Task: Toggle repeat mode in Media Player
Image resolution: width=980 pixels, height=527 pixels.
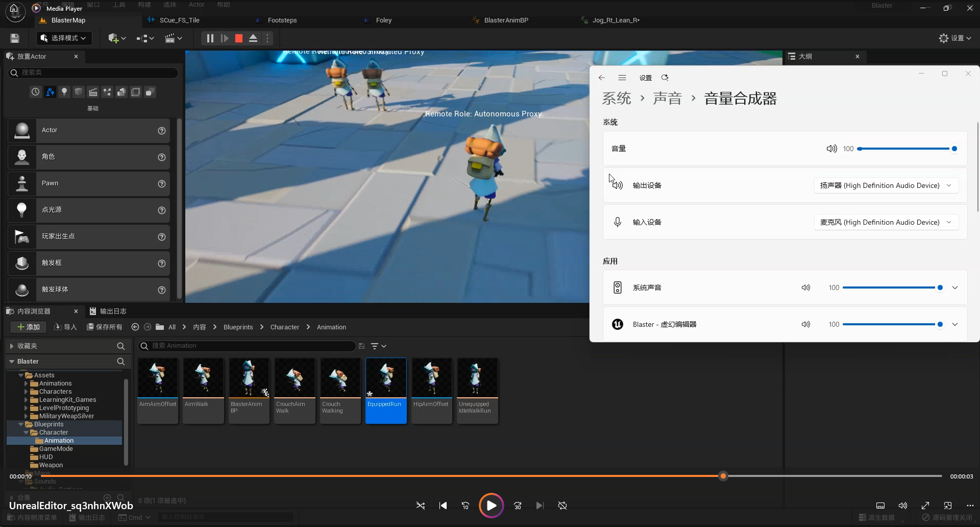Action: [562, 506]
